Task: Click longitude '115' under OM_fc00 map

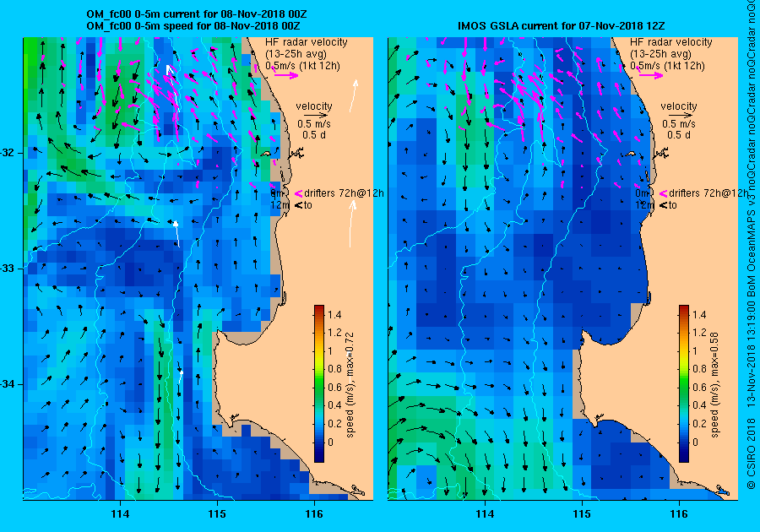Action: (217, 514)
